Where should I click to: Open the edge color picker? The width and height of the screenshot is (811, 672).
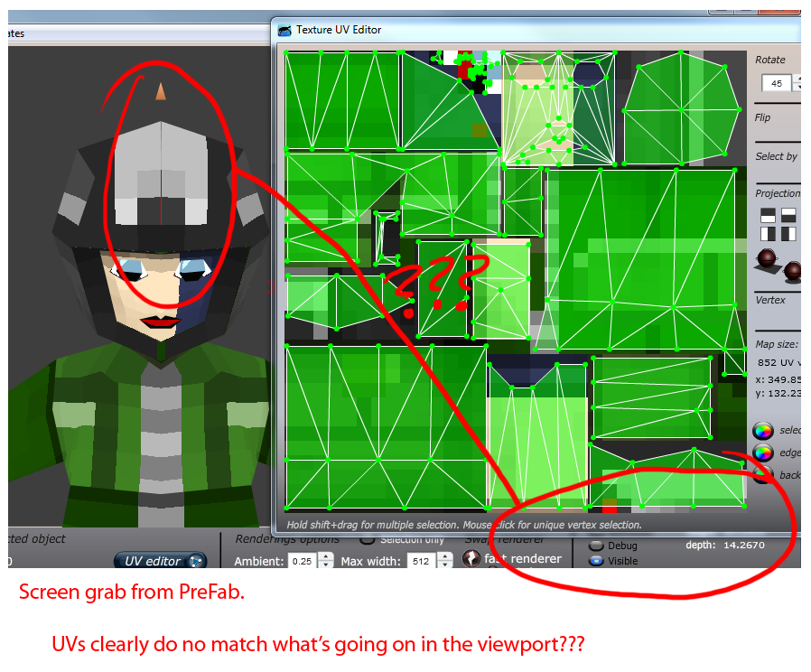point(763,453)
